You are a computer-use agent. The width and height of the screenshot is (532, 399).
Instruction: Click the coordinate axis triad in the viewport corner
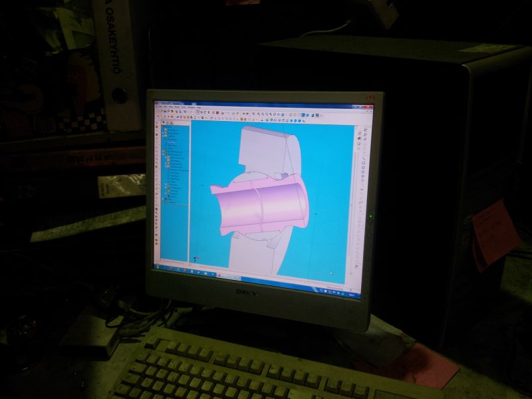click(195, 258)
